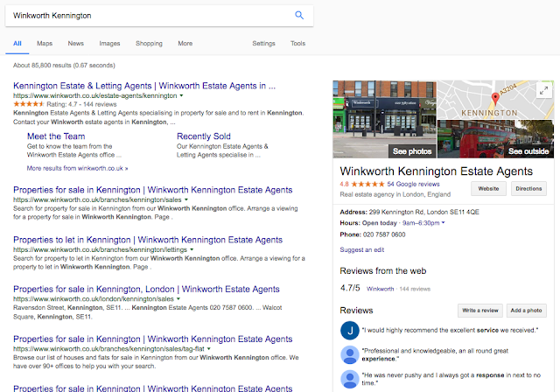Switch to the Shopping tab

click(149, 43)
